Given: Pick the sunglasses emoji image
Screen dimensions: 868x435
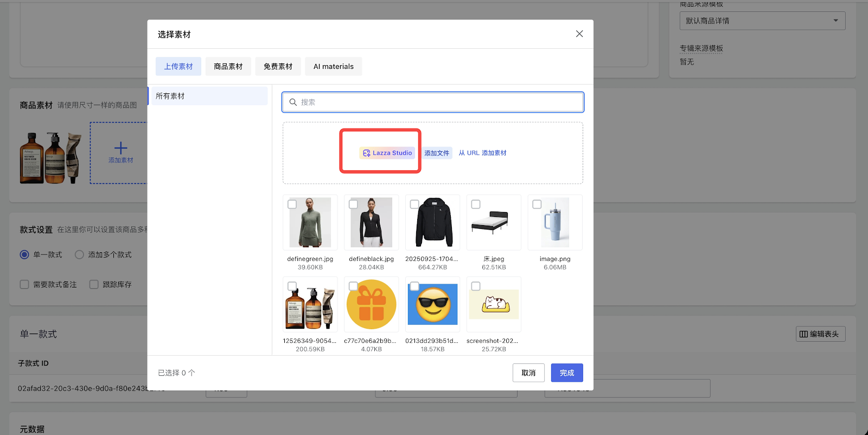Looking at the screenshot, I should tap(432, 304).
